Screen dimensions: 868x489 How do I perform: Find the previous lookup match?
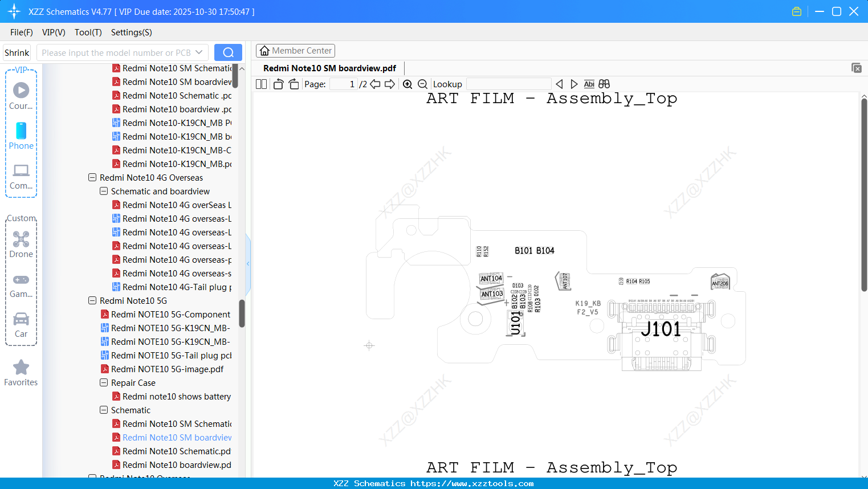coord(559,84)
